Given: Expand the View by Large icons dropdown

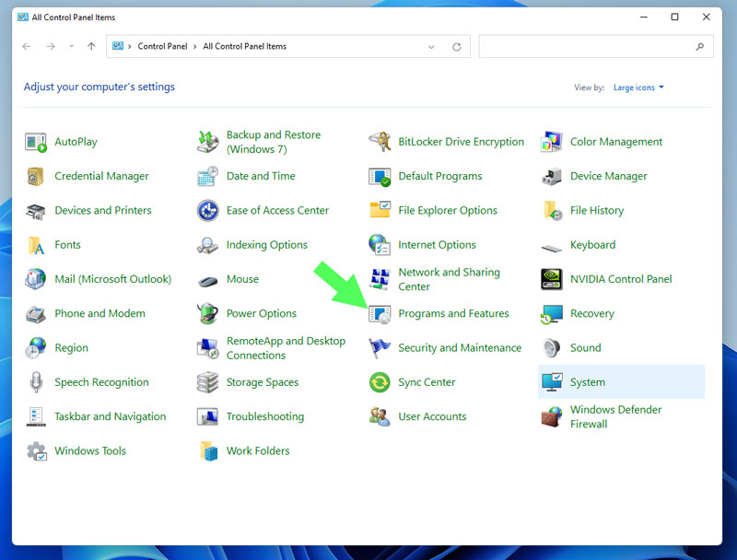Looking at the screenshot, I should point(638,87).
